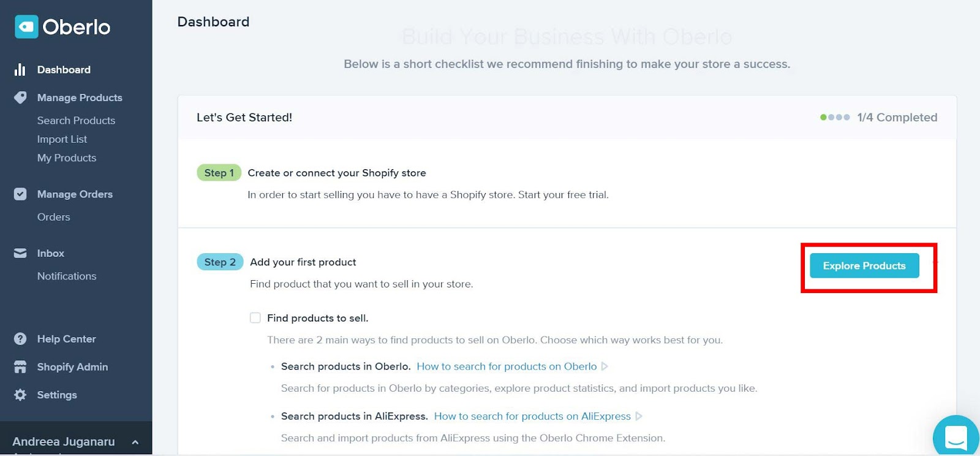Click the Help Center question icon
Viewport: 980px width, 456px height.
point(20,339)
